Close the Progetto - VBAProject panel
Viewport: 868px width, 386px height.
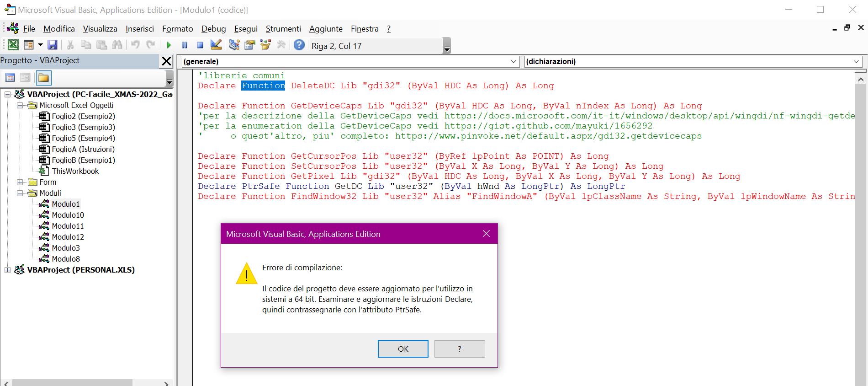click(x=167, y=61)
